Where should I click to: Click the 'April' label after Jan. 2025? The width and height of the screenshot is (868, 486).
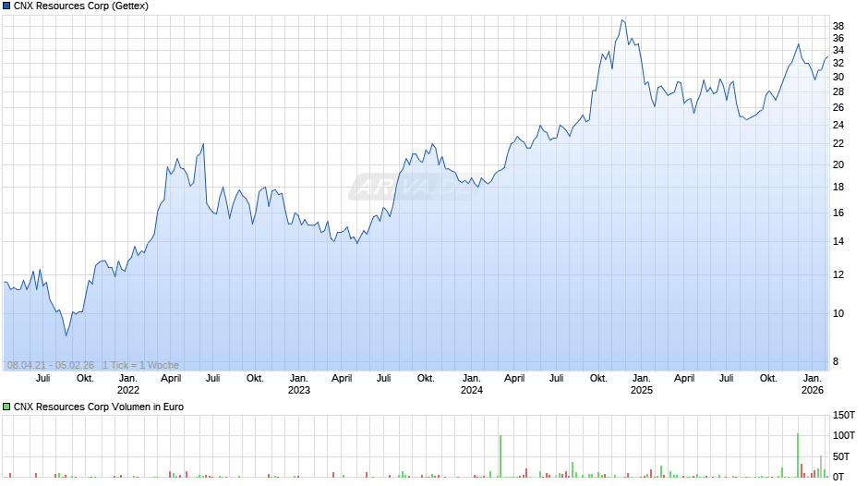(x=684, y=378)
